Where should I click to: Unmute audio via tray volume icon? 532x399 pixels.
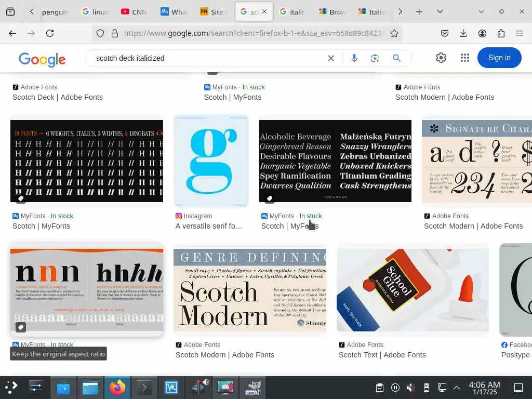[x=410, y=387]
